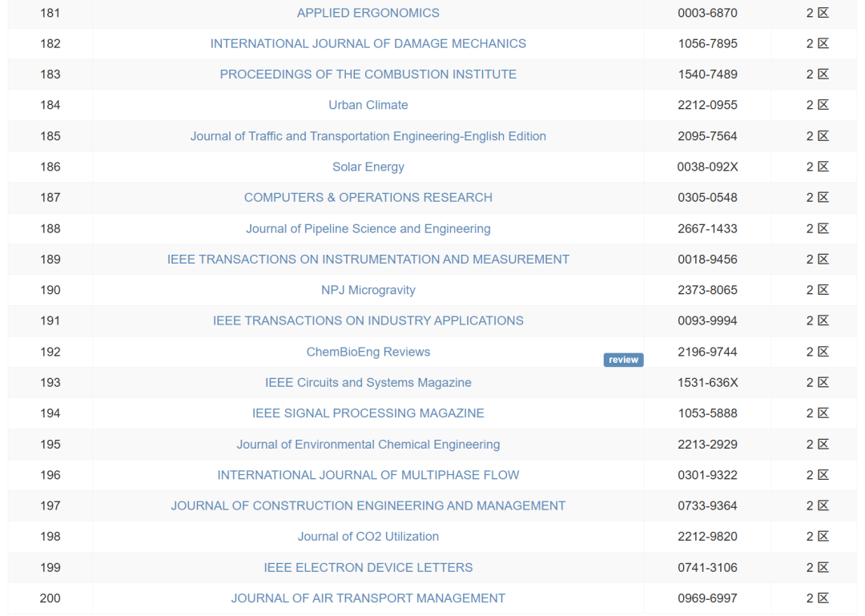Select ISSN 0301-9322 text

707,475
